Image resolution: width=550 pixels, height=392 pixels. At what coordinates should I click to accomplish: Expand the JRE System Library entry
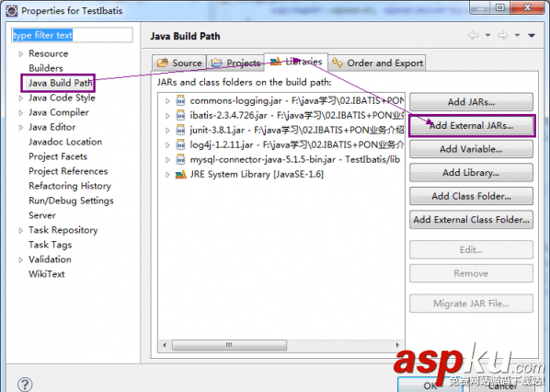tap(167, 175)
